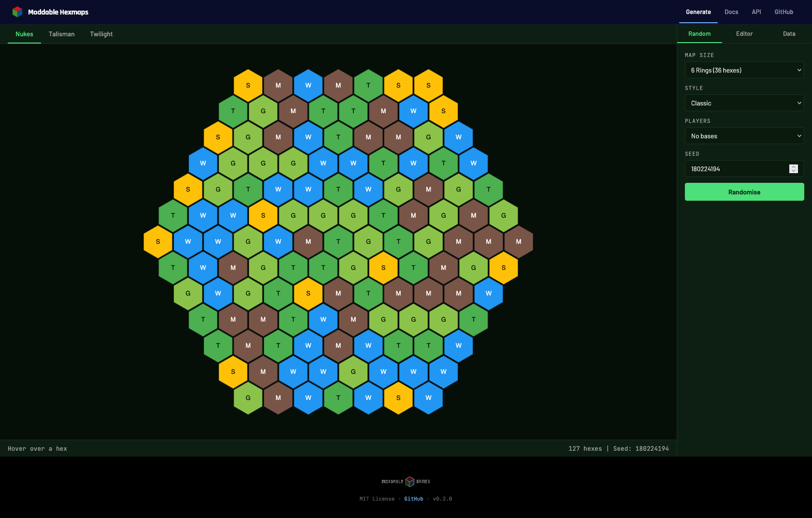This screenshot has width=812, height=518.
Task: Increment the seed with the up arrow
Action: tap(794, 166)
